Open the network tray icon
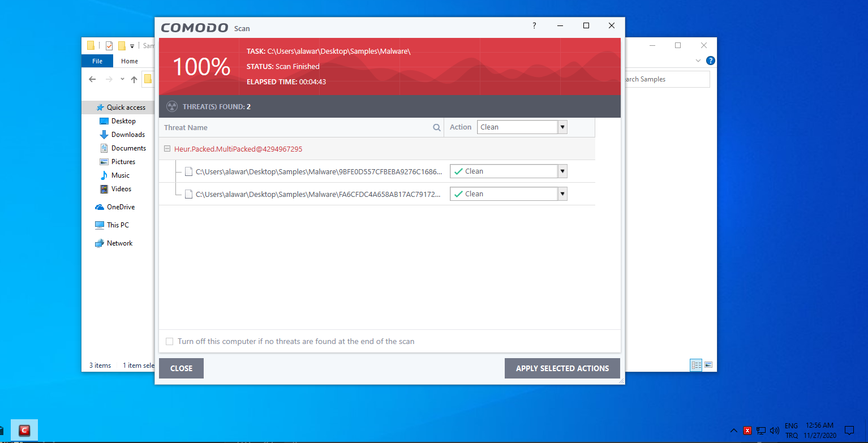The width and height of the screenshot is (868, 443). 761,431
